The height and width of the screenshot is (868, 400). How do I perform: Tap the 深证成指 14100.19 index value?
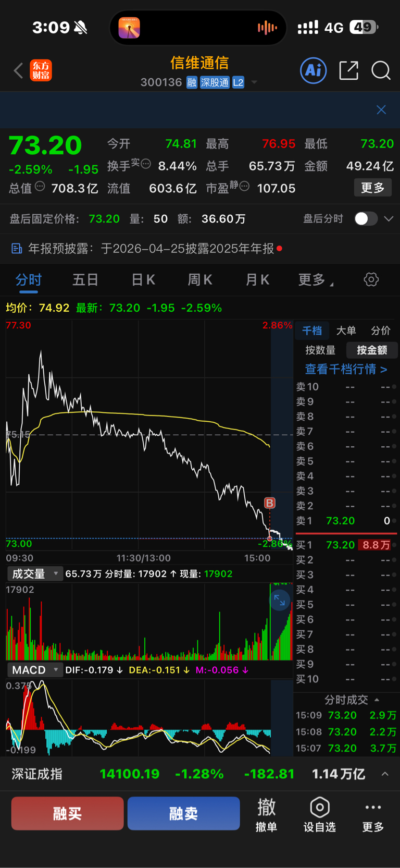pyautogui.click(x=130, y=774)
